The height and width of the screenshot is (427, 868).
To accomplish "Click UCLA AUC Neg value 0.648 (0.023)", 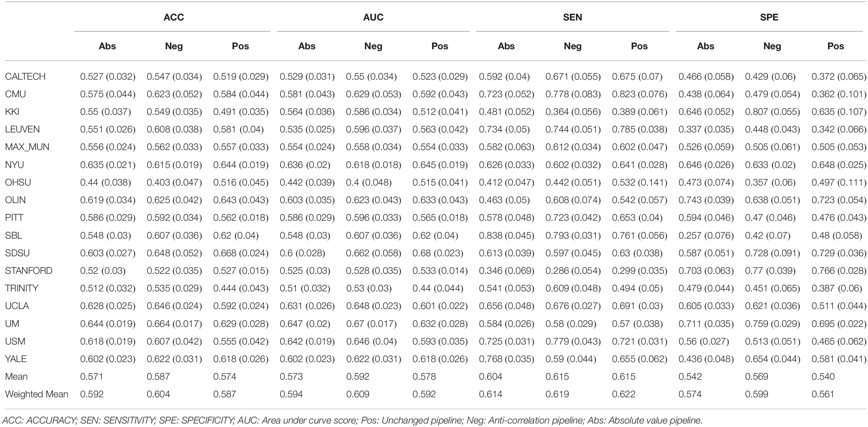I will [x=373, y=306].
